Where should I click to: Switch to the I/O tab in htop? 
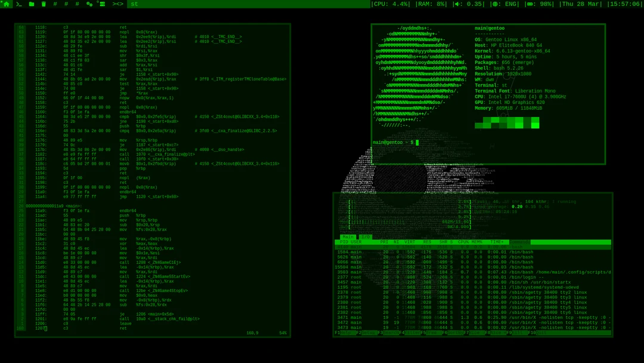point(365,236)
